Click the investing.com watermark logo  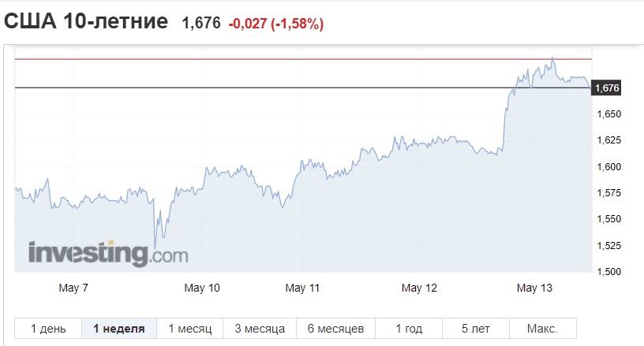pyautogui.click(x=108, y=253)
